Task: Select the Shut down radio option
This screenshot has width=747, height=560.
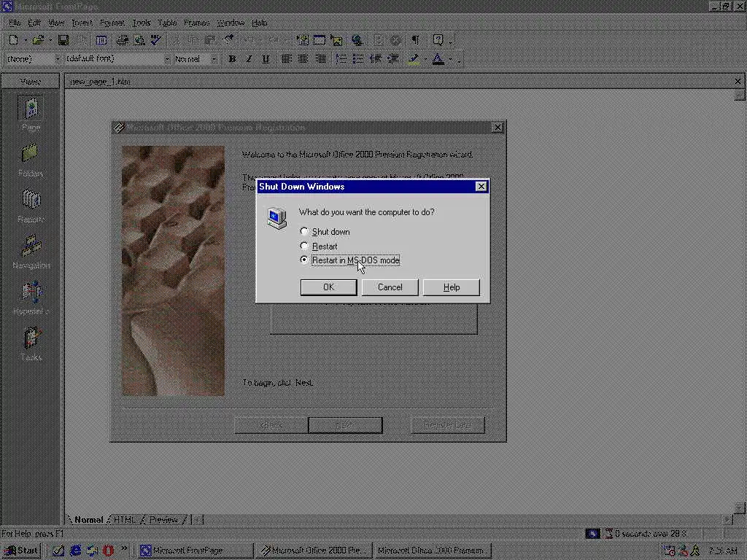Action: coord(326,231)
